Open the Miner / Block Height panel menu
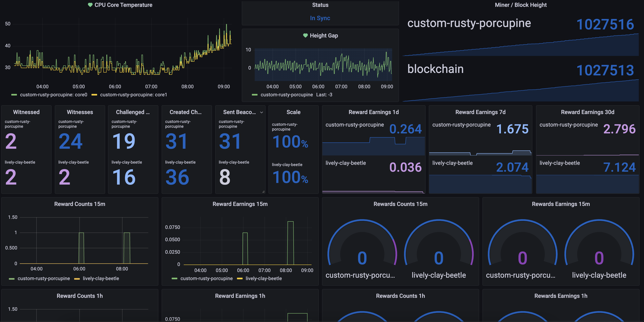 520,5
